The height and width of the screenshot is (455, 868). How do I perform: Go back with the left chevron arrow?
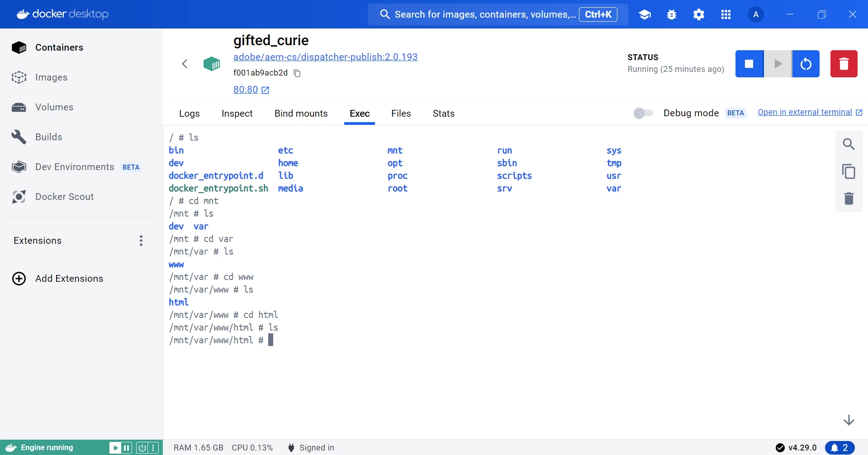coord(185,64)
